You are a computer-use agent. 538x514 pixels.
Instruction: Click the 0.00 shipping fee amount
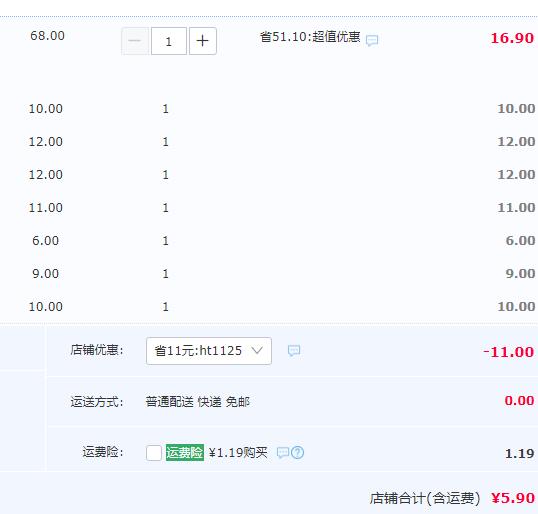coord(519,400)
